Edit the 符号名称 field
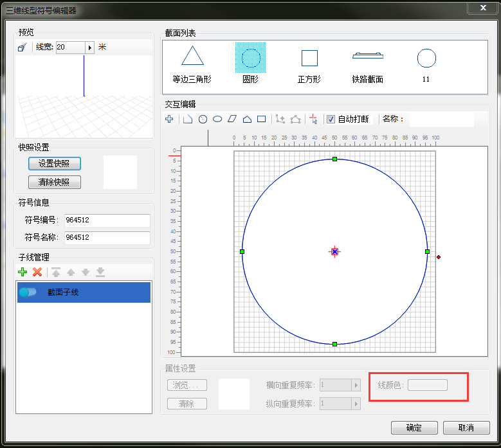The height and width of the screenshot is (448, 501). (107, 238)
